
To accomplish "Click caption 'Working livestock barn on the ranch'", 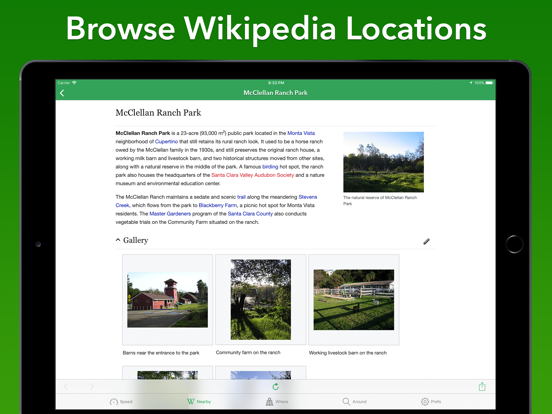I will (x=348, y=353).
